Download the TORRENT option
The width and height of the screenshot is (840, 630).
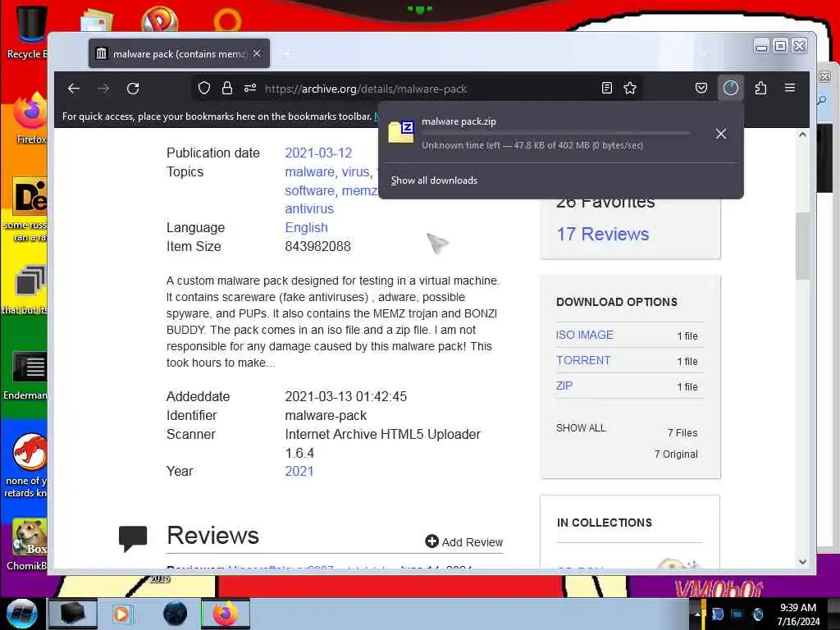point(583,361)
